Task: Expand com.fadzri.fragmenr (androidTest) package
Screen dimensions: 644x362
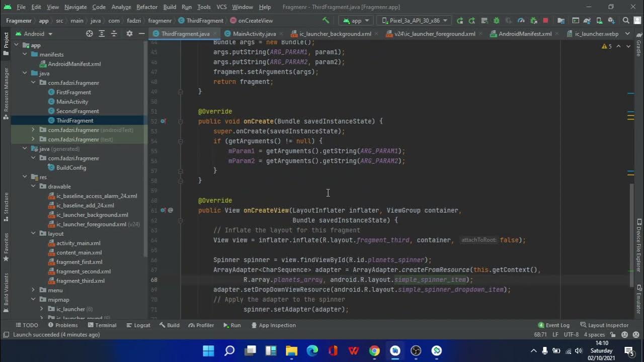Action: (33, 130)
